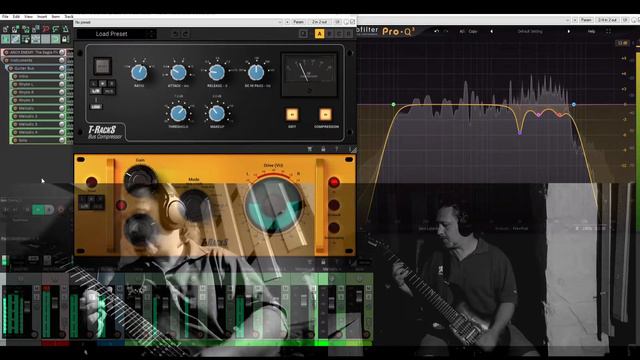Arm record on the Intro track
Image resolution: width=640 pixels, height=360 pixels.
pyautogui.click(x=15, y=76)
